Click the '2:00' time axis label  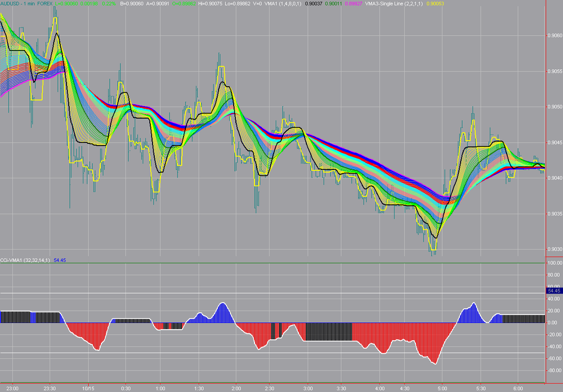236,389
